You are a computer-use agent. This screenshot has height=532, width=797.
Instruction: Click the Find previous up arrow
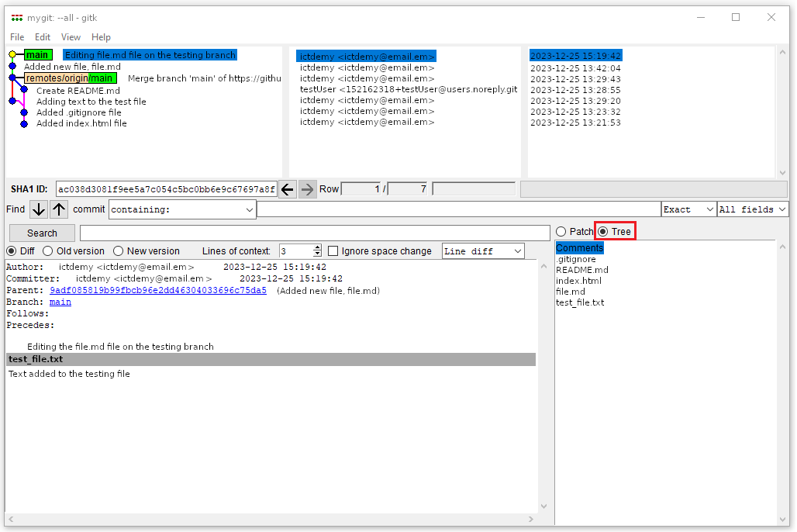(59, 209)
